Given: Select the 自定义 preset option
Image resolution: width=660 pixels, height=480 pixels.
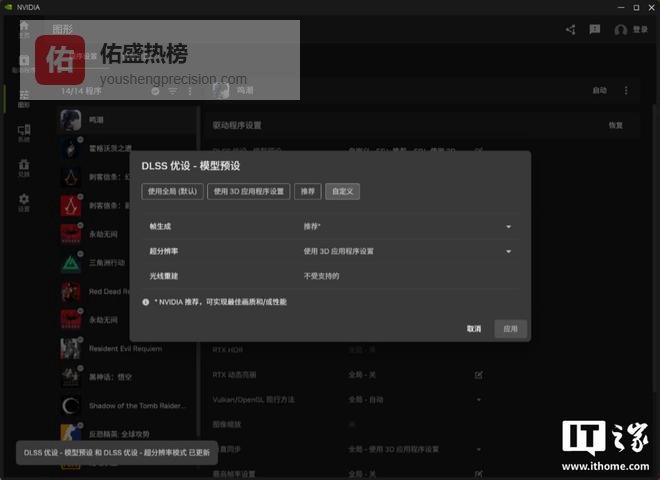Looking at the screenshot, I should pyautogui.click(x=342, y=191).
